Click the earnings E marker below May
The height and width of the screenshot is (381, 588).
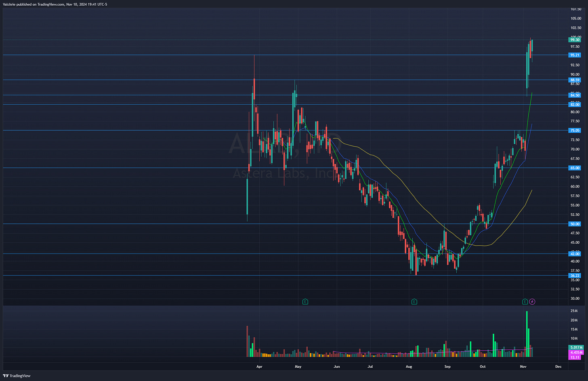point(305,301)
